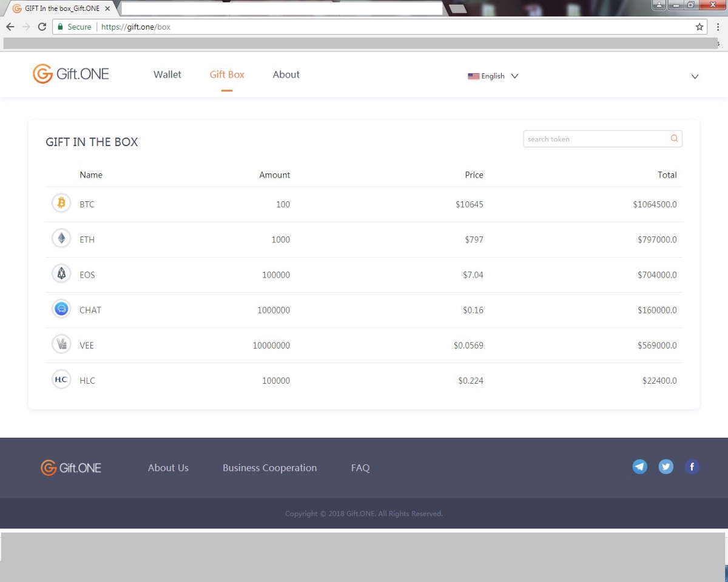Click the search magnifier icon

(674, 138)
